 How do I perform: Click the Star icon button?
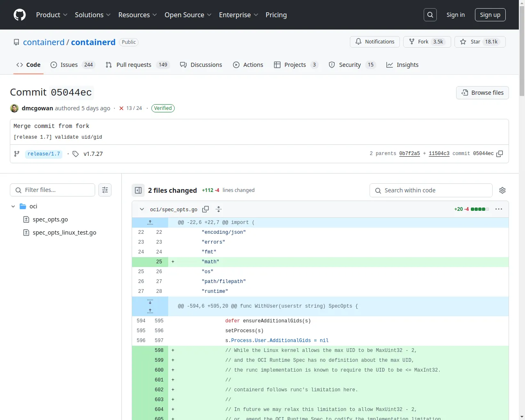point(480,42)
